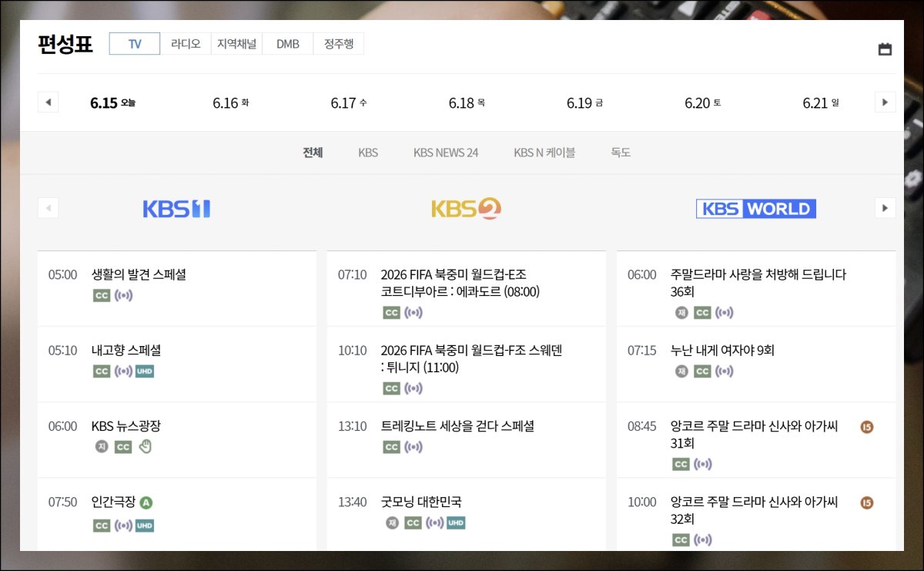Click CC icon under 신사와 아가씨 31회
Image resolution: width=924 pixels, height=571 pixels.
(x=681, y=464)
